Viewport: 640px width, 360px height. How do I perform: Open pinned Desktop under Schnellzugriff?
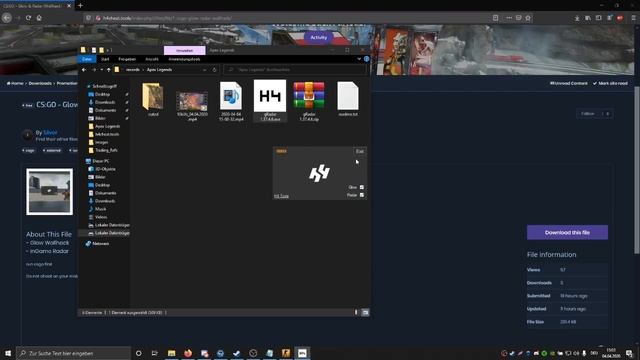tap(102, 94)
